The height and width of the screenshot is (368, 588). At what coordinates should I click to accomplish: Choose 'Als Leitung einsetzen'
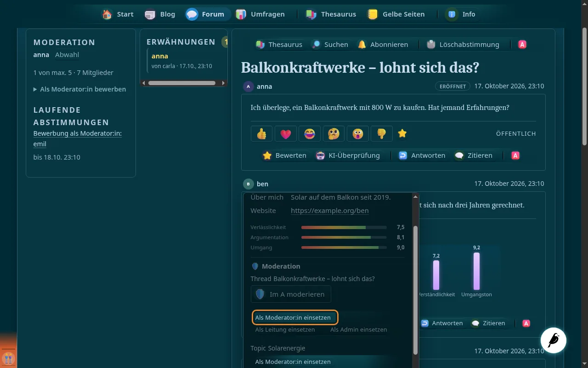(x=285, y=329)
